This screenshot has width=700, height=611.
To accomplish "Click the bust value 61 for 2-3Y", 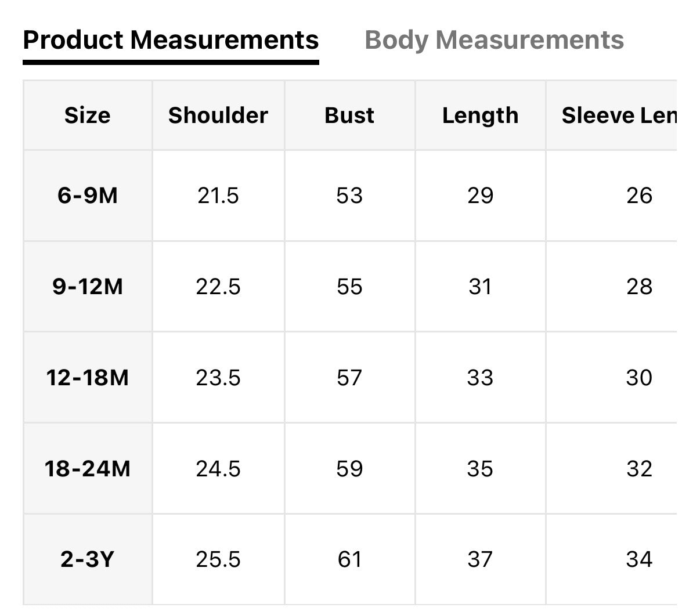I will (x=349, y=559).
